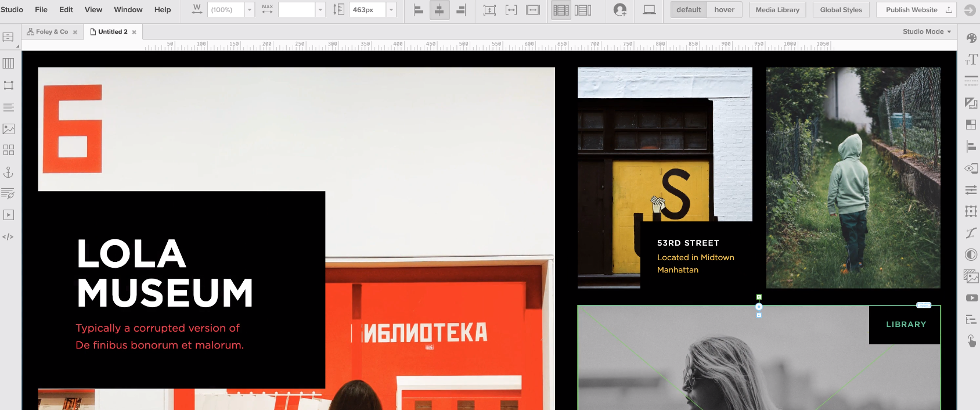Screen dimensions: 980x410
Task: Click the max width input field
Action: (x=297, y=10)
